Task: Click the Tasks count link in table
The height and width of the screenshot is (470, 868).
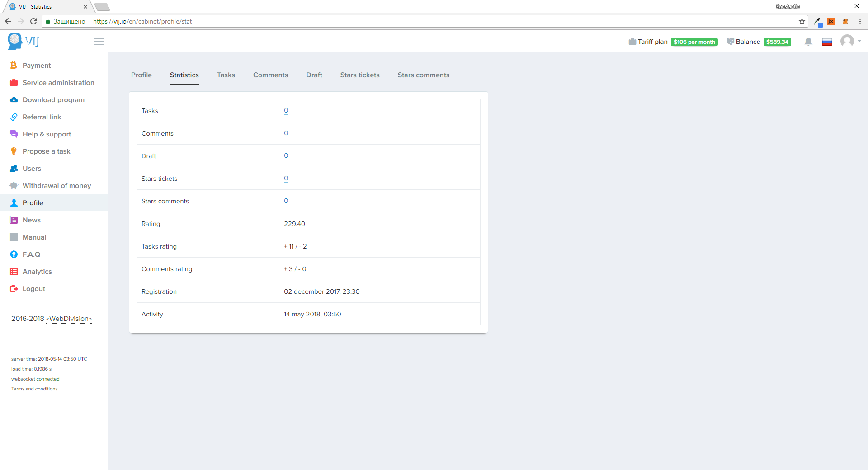Action: pyautogui.click(x=286, y=111)
